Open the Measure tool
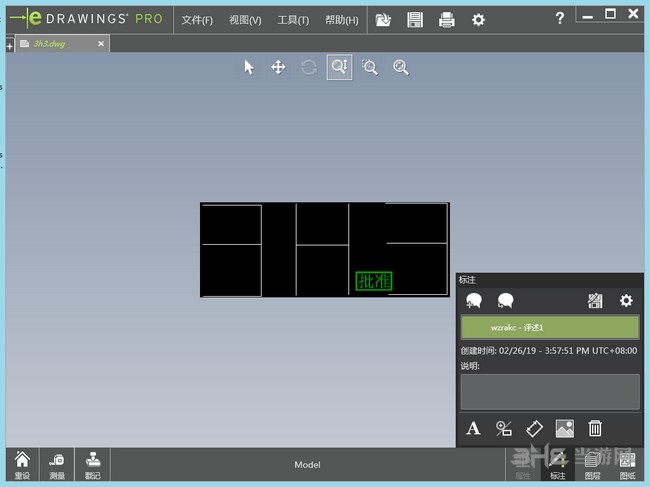The height and width of the screenshot is (487, 650). tap(57, 463)
